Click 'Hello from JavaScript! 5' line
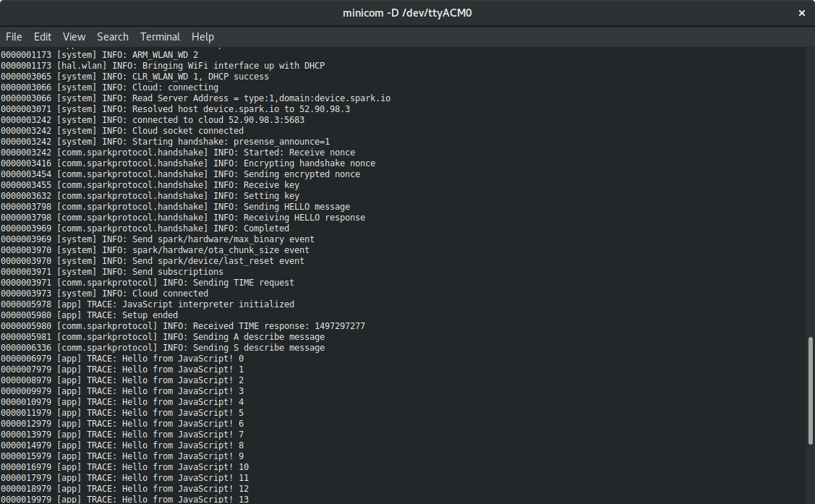 [122, 413]
